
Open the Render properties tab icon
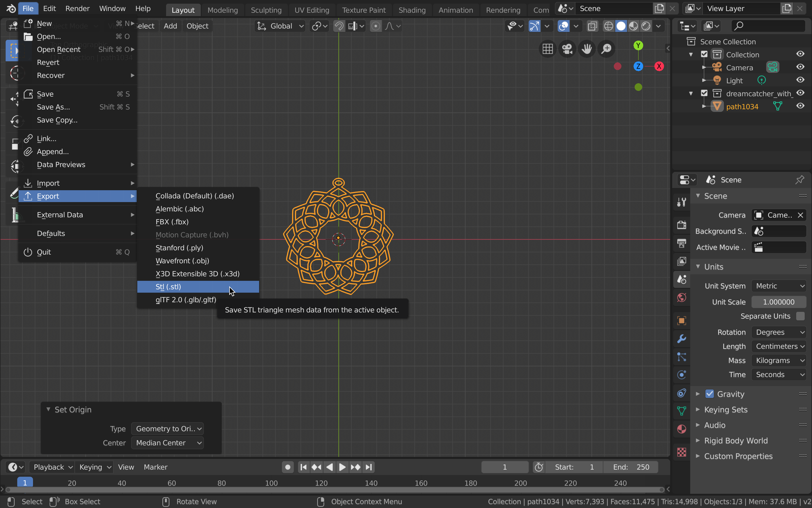681,225
